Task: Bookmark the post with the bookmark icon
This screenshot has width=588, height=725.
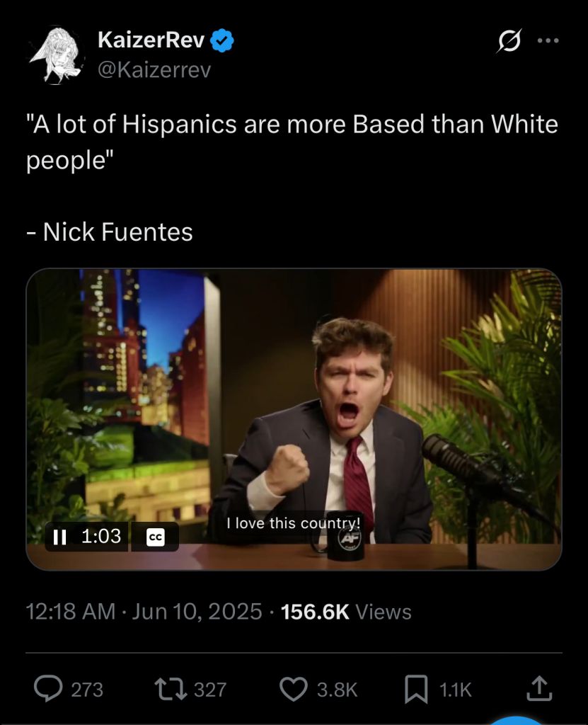Action: (416, 690)
